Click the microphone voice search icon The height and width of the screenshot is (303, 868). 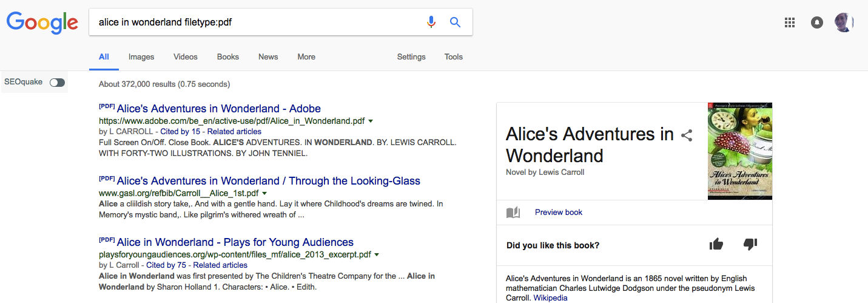click(x=431, y=22)
